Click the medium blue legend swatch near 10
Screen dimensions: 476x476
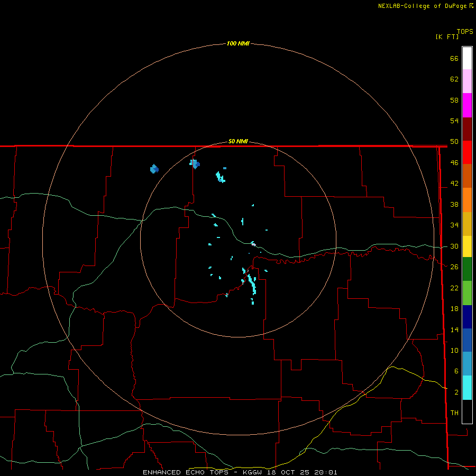(467, 340)
